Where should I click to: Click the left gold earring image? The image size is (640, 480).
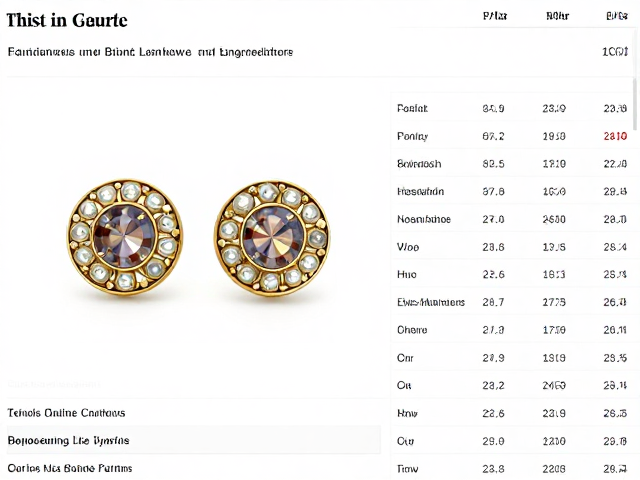point(124,236)
